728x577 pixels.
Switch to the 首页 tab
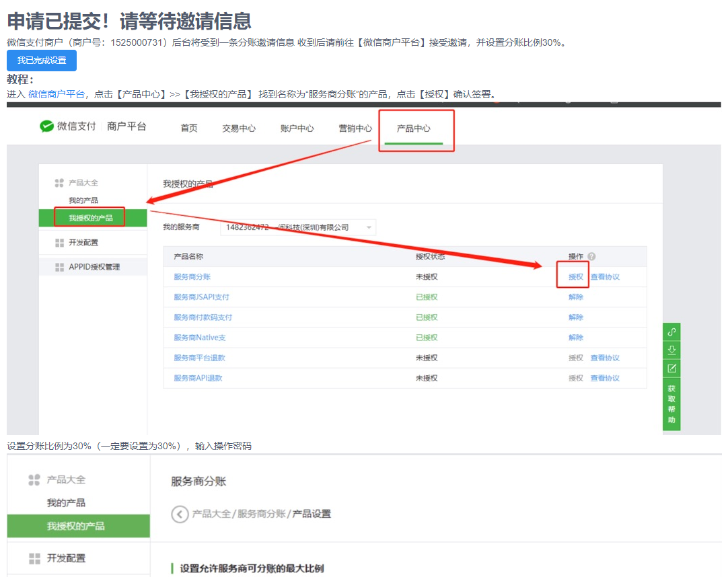point(189,128)
